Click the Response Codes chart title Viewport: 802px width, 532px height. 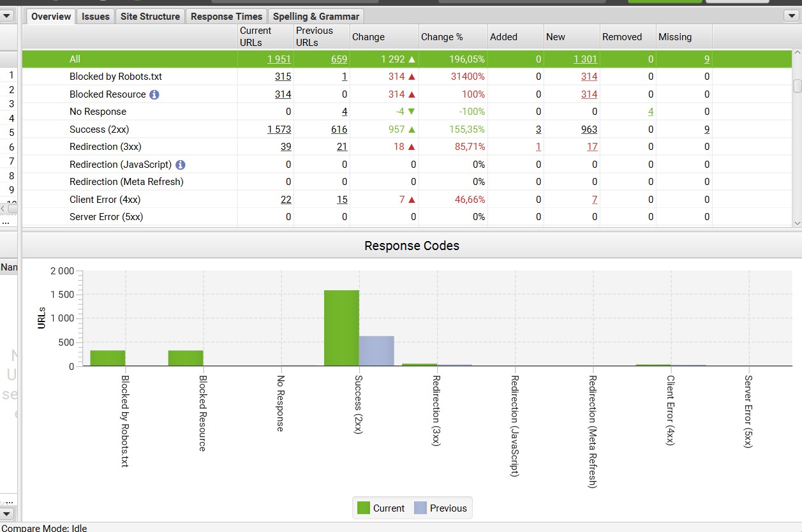pos(412,246)
